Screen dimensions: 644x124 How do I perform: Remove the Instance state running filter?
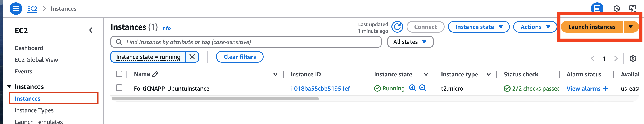click(x=192, y=57)
